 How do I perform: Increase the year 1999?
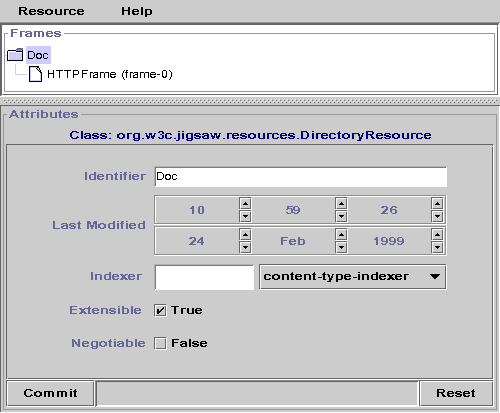coord(437,235)
